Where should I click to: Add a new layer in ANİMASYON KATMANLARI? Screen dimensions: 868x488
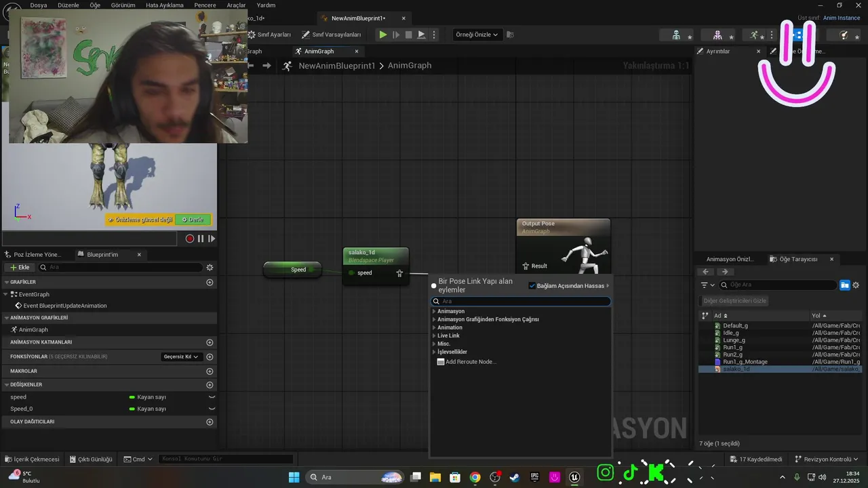point(210,342)
